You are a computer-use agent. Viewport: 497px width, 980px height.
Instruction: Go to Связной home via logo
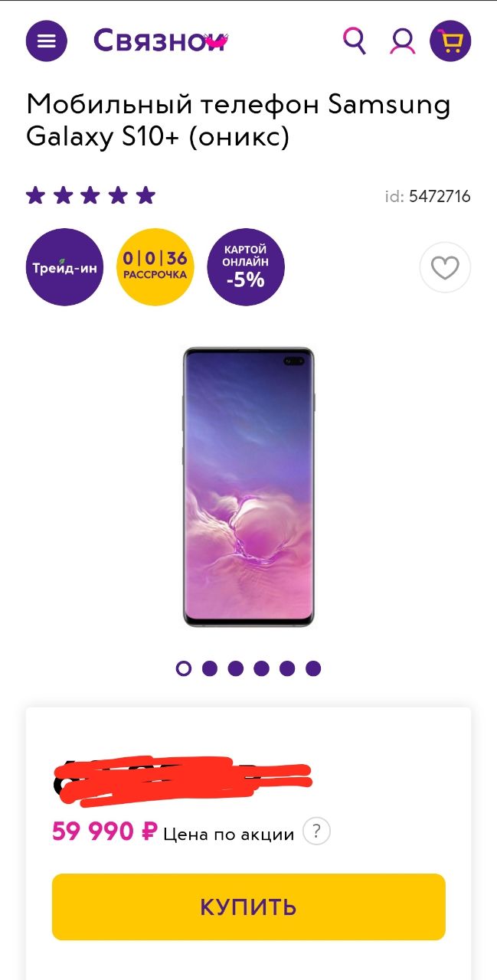[x=161, y=41]
